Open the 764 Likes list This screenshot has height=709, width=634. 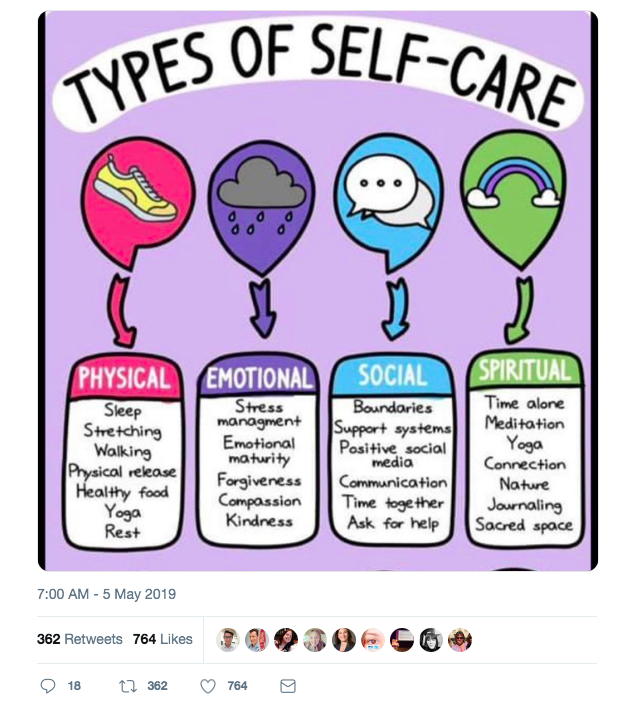(x=162, y=639)
